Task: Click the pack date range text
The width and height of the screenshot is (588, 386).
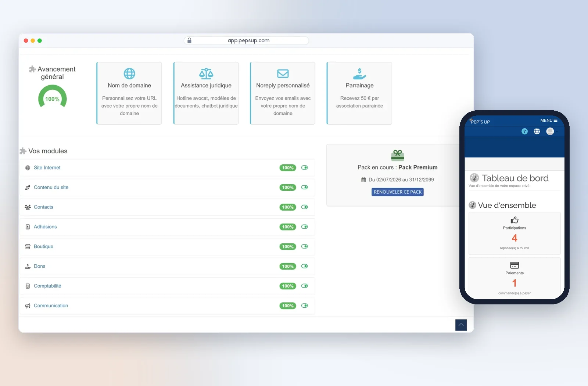Action: point(401,180)
